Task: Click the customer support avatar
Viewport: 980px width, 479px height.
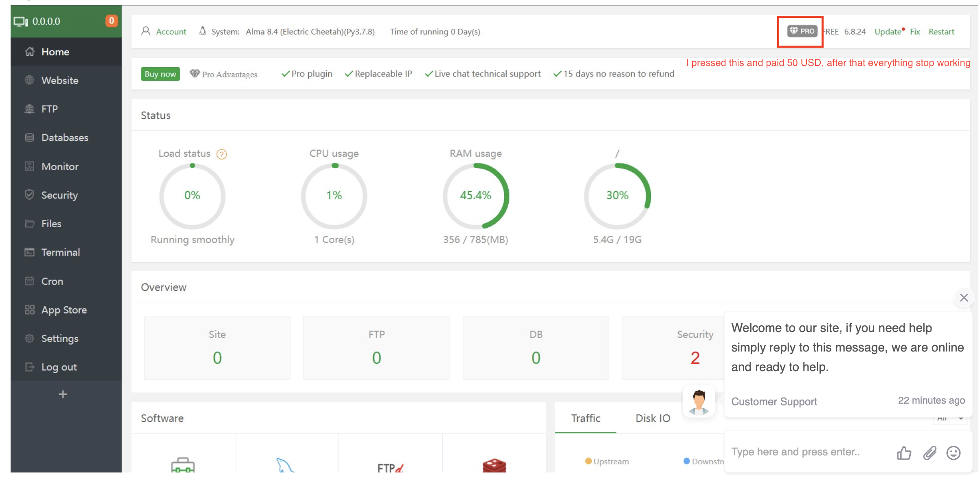Action: (x=699, y=401)
